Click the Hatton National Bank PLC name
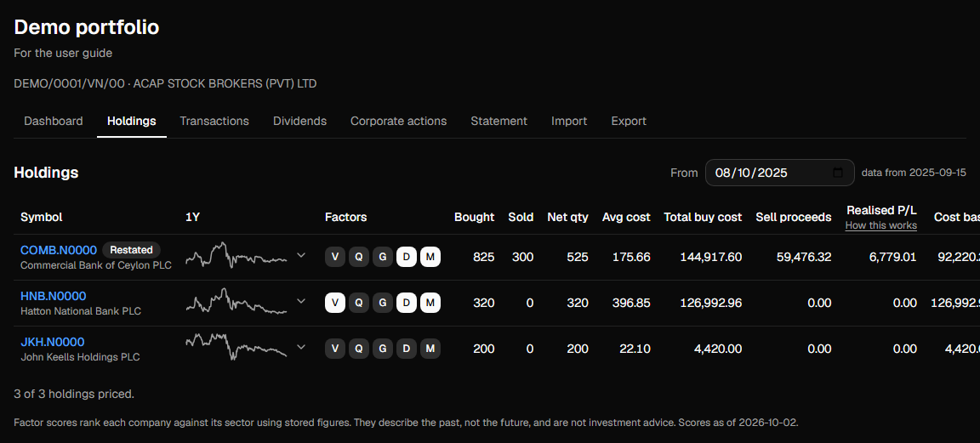Image resolution: width=980 pixels, height=443 pixels. click(x=81, y=311)
